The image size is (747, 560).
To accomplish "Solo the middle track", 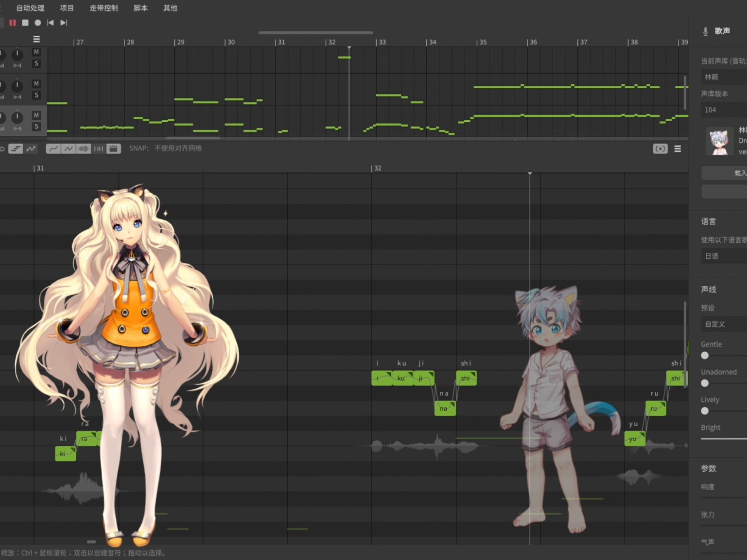I will 36,95.
